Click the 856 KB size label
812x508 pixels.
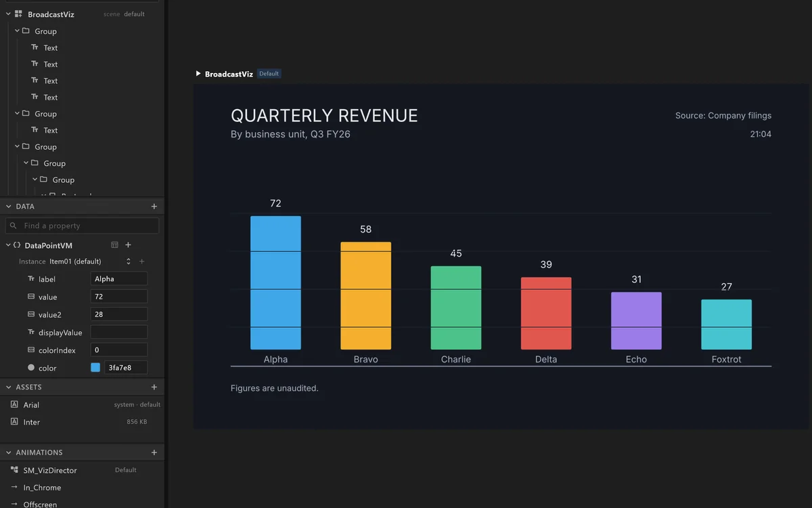pos(137,421)
